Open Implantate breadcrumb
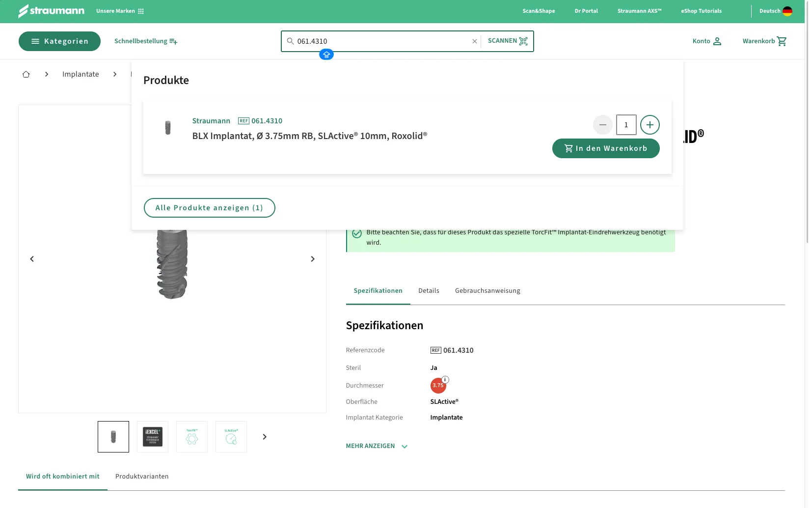The width and height of the screenshot is (812, 508). pyautogui.click(x=81, y=74)
